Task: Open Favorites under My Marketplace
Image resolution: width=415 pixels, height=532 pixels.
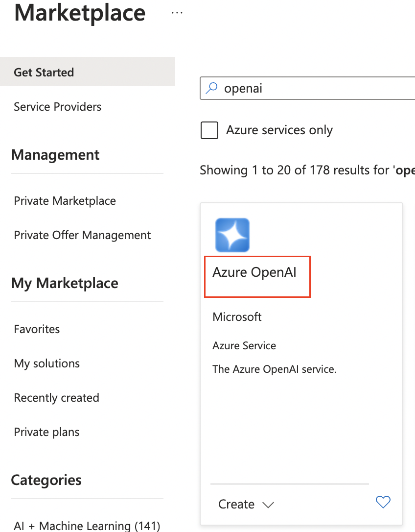Action: tap(37, 329)
